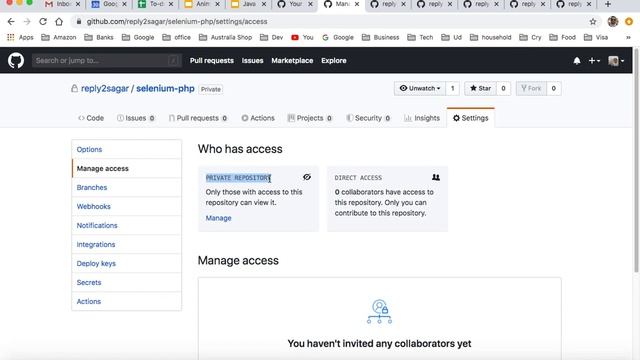The height and width of the screenshot is (360, 640).
Task: Click the browser Home icon
Action: pos(59,22)
